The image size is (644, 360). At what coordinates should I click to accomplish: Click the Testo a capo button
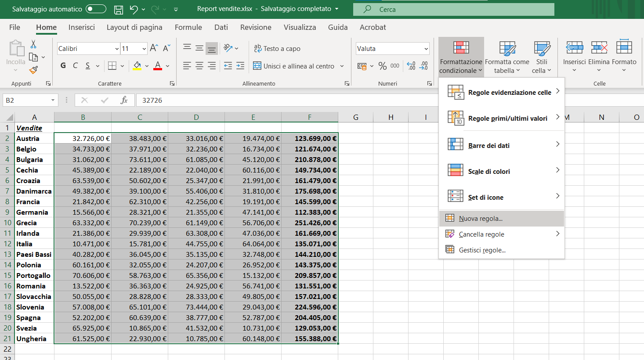point(277,49)
